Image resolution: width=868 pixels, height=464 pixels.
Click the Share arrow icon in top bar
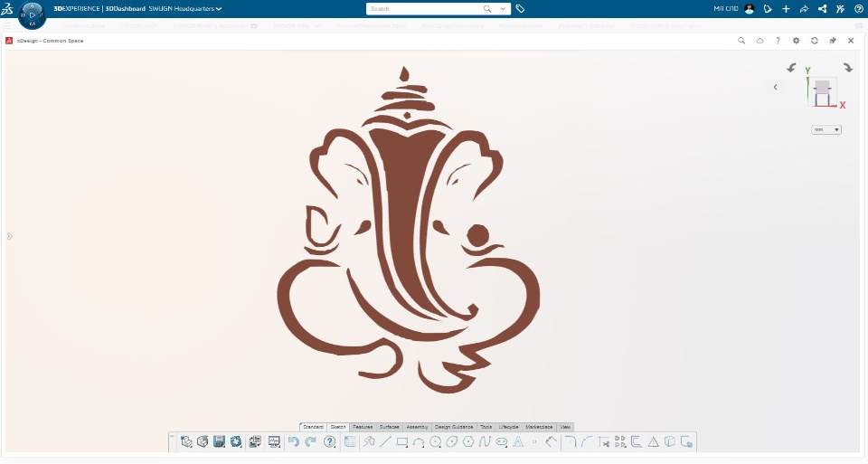click(804, 9)
